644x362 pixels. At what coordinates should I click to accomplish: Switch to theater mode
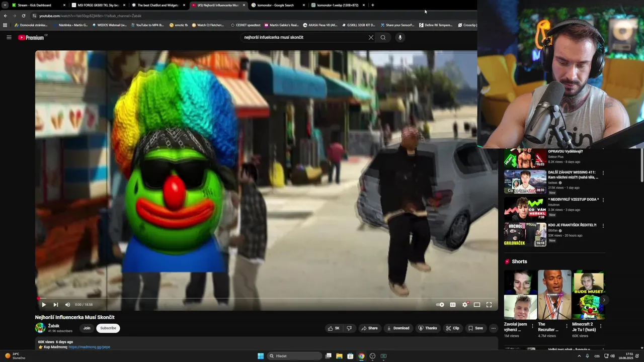click(x=477, y=304)
